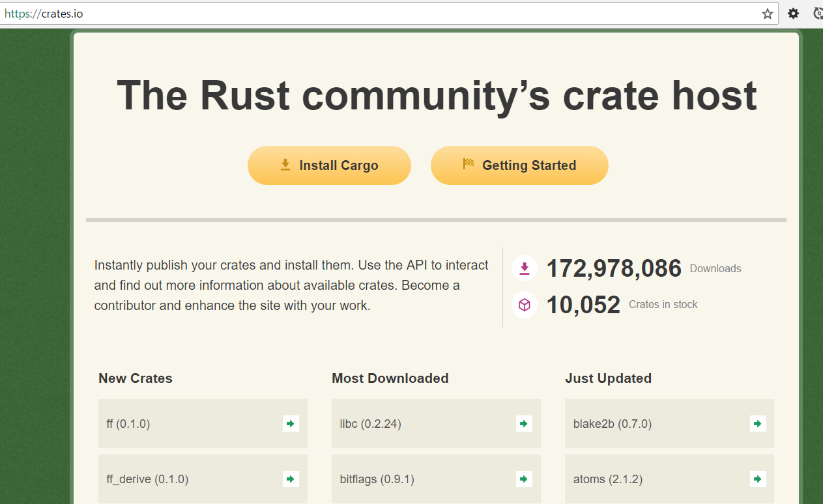The width and height of the screenshot is (823, 504).
Task: Click the flag icon on Getting Started
Action: (x=469, y=164)
